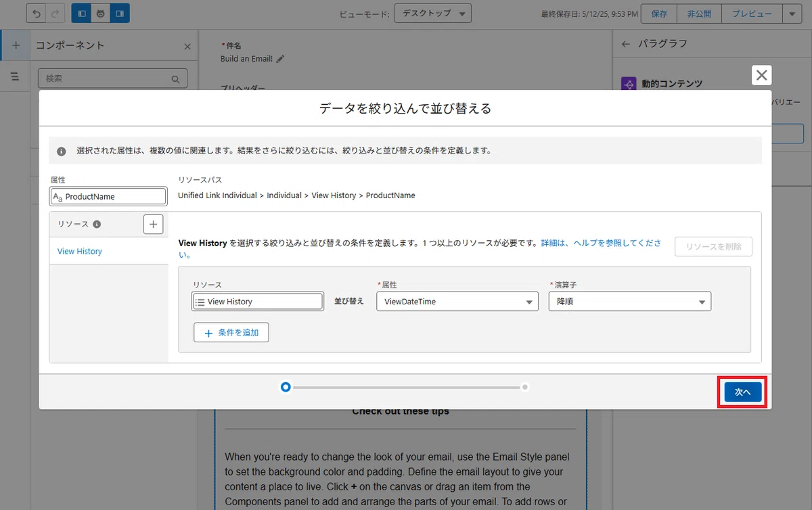Click the 非公開 button
The height and width of the screenshot is (510, 812).
click(699, 14)
